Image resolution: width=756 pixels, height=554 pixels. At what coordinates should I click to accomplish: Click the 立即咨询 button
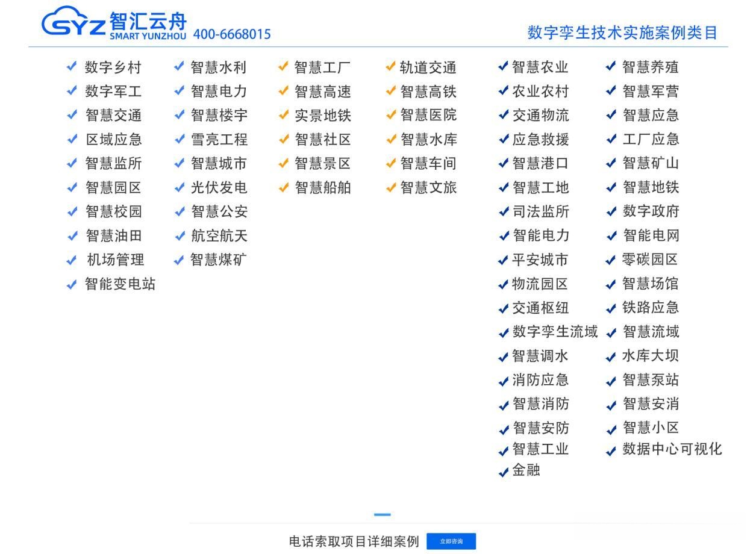451,541
